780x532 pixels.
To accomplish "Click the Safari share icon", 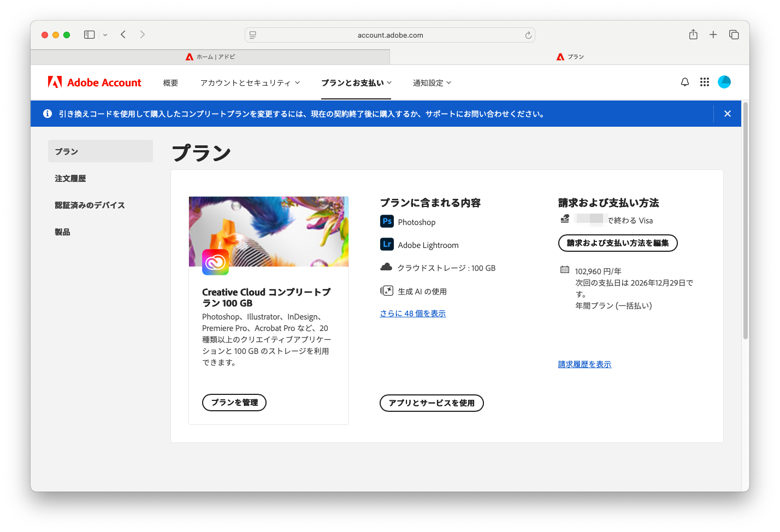I will pyautogui.click(x=693, y=35).
